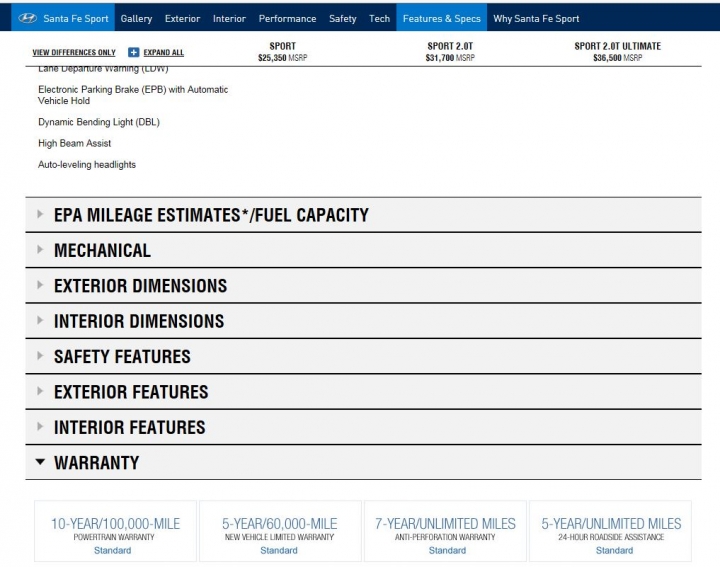Select the Sport 2.0T $31,700 trim header
The image size is (720, 567).
(x=450, y=51)
